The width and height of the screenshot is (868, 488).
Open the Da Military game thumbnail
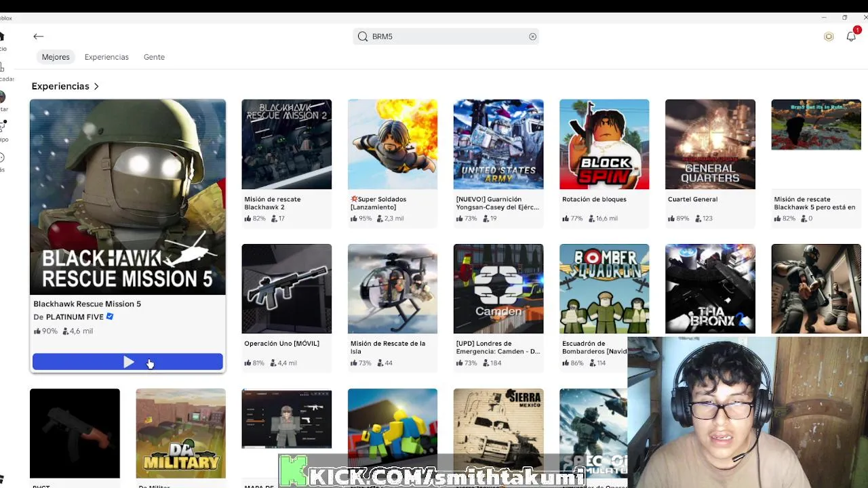[x=180, y=433]
